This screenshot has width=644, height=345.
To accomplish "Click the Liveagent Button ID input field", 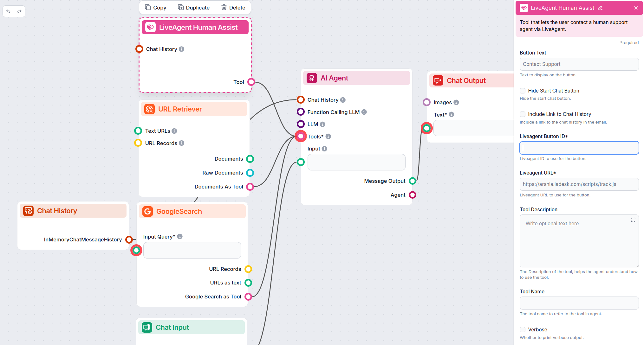I will [579, 148].
